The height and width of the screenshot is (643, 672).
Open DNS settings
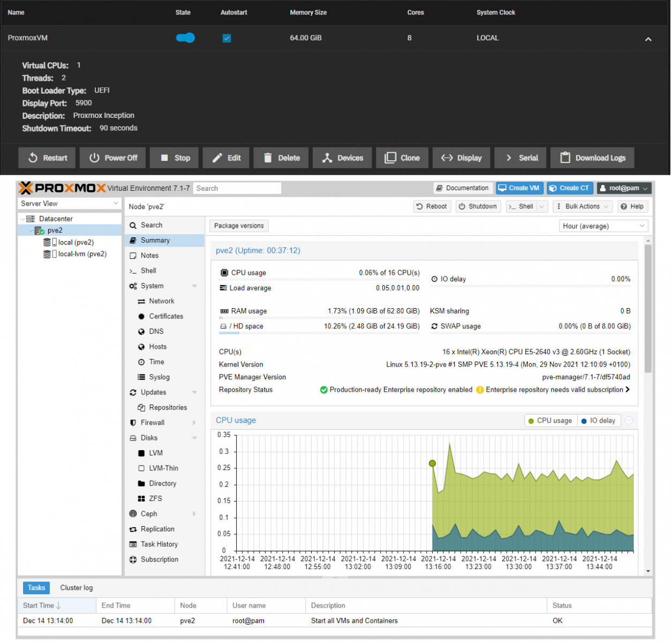[164, 332]
